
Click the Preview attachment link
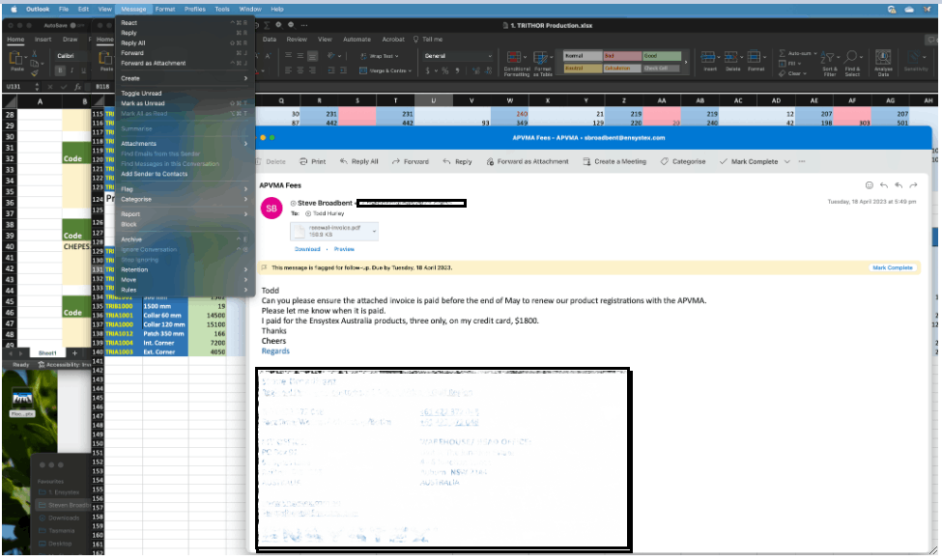pos(344,249)
